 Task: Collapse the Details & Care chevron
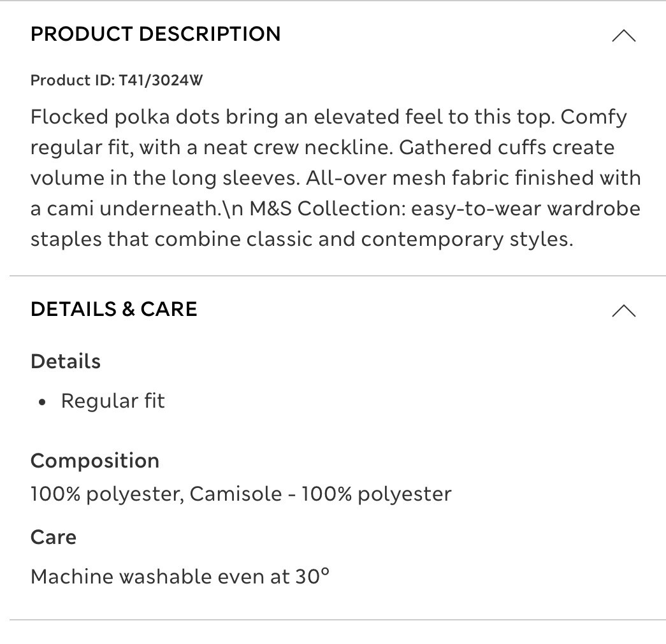(x=623, y=311)
